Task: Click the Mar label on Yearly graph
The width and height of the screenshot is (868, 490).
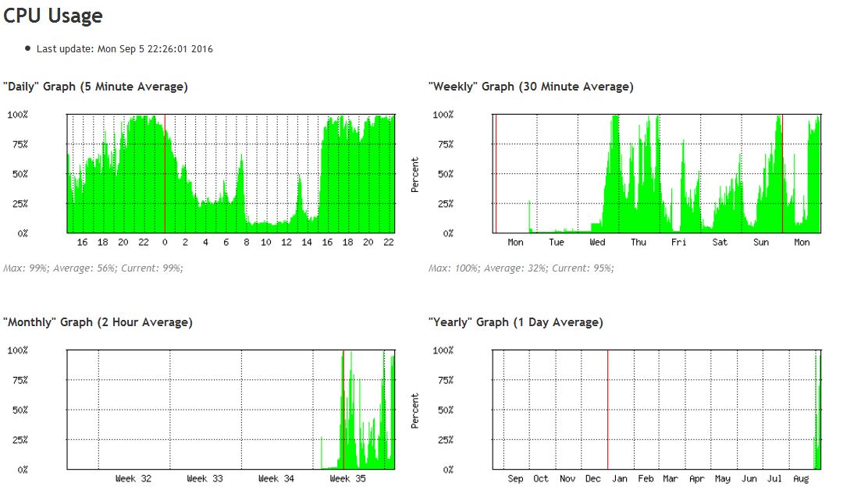Action: 671,478
